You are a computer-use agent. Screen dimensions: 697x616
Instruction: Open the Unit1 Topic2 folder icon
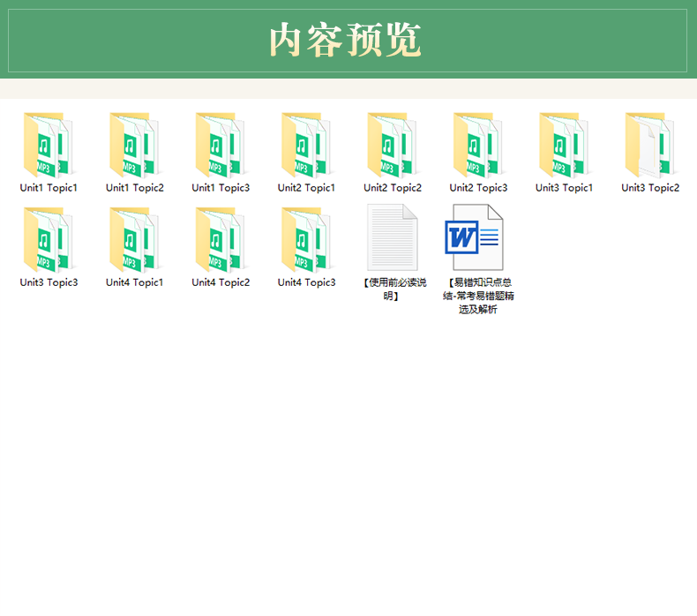coord(134,145)
